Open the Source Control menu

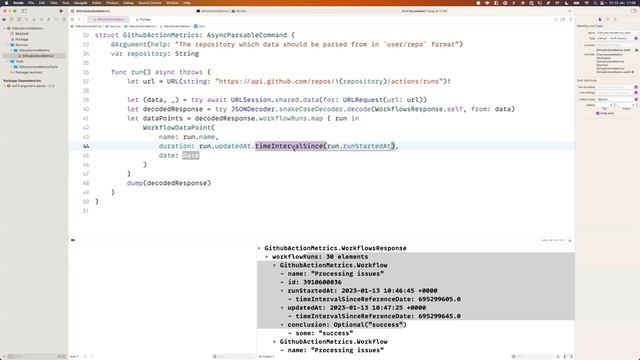pyautogui.click(x=150, y=2)
